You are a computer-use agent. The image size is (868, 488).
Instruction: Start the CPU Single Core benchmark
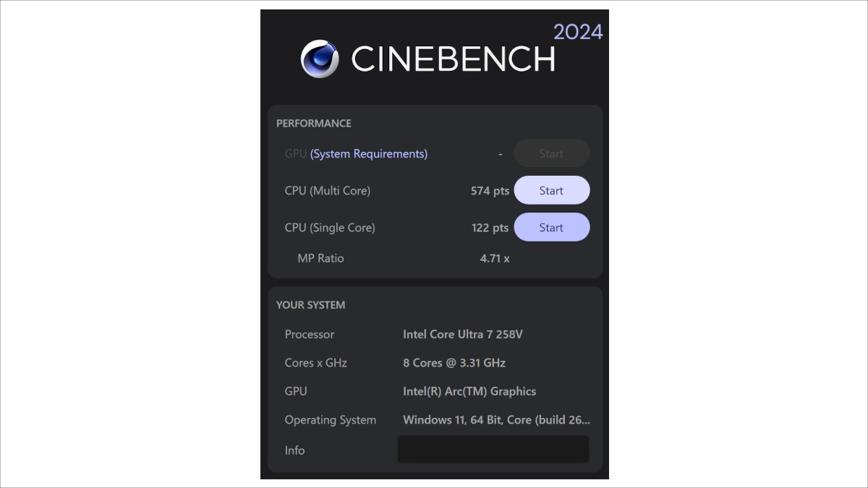(x=551, y=227)
